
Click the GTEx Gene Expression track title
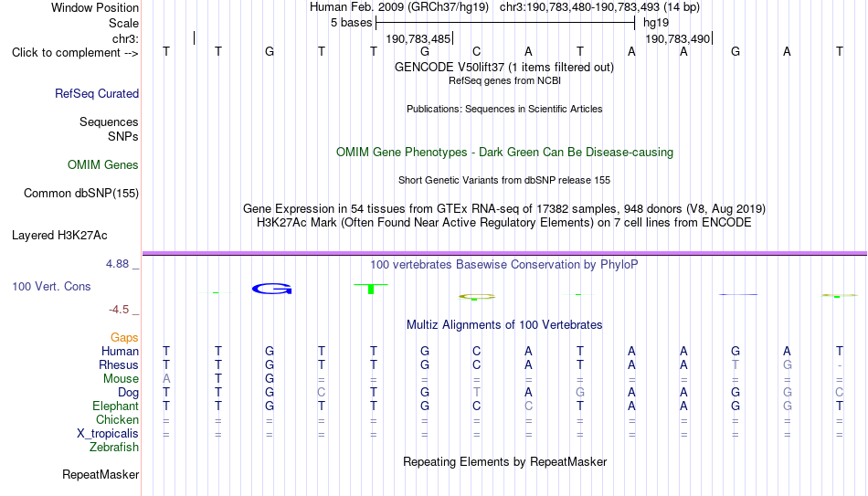click(x=504, y=208)
